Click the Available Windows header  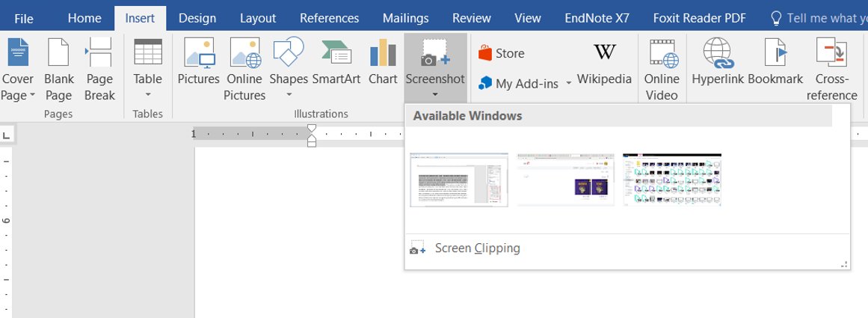pyautogui.click(x=618, y=116)
